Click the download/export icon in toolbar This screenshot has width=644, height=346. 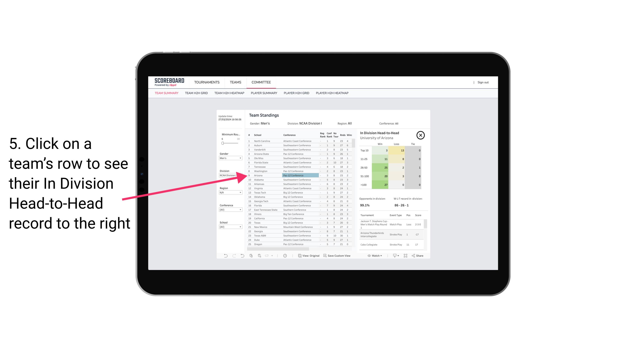(x=394, y=256)
